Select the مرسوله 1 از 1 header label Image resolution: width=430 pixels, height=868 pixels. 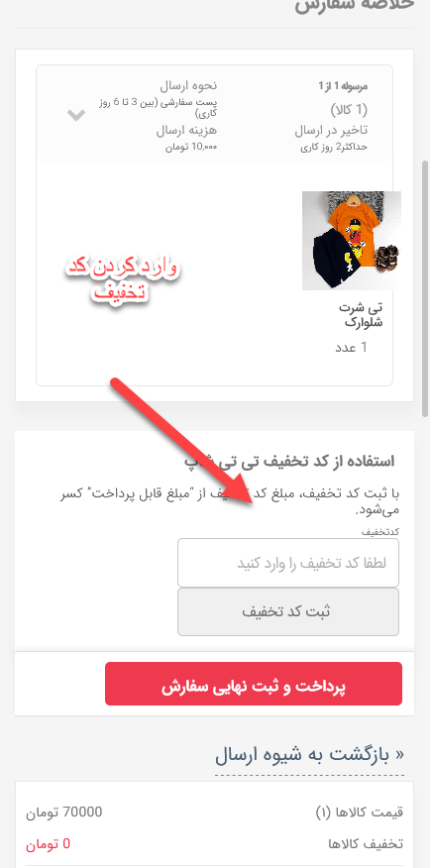point(343,86)
